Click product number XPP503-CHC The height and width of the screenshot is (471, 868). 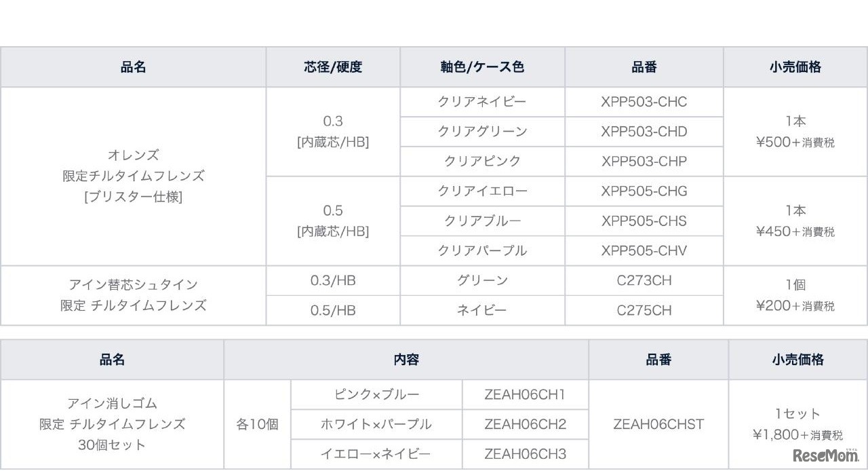(x=644, y=102)
